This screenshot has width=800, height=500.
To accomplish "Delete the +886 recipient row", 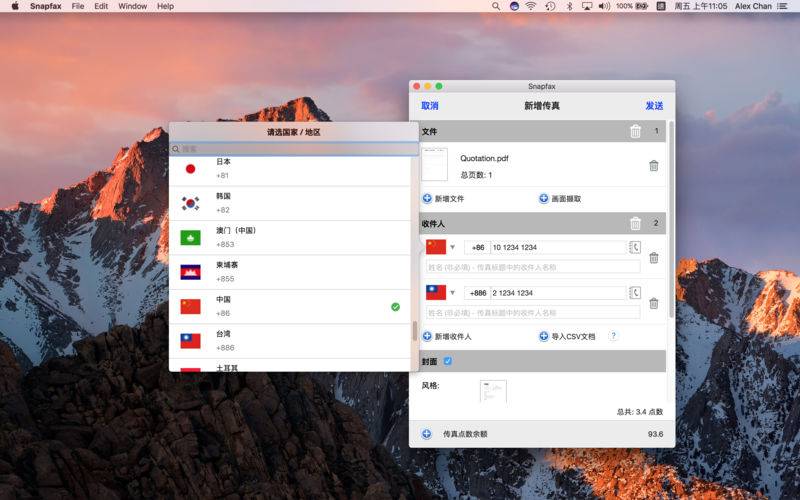I will [x=654, y=304].
